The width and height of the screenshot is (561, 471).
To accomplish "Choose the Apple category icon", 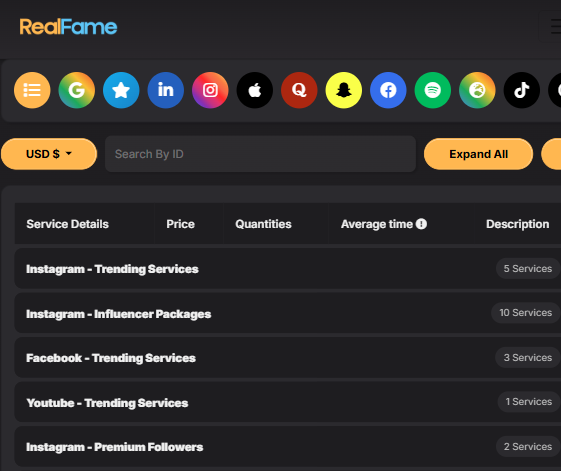I will 255,90.
